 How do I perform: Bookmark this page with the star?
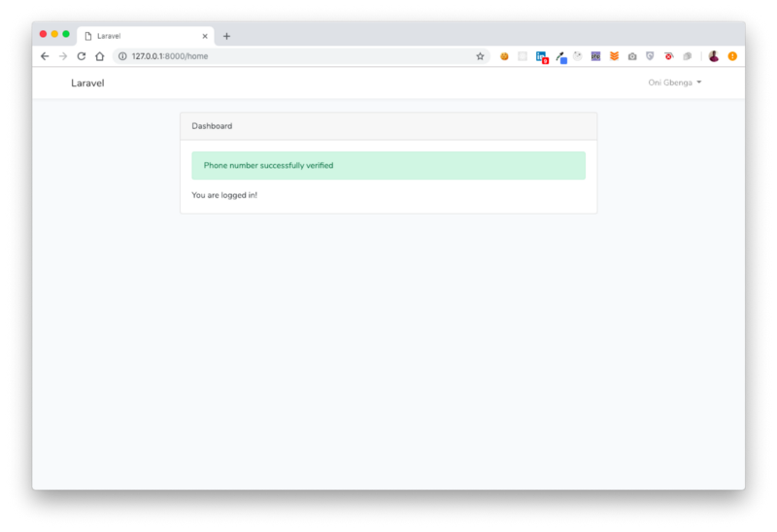pos(480,56)
